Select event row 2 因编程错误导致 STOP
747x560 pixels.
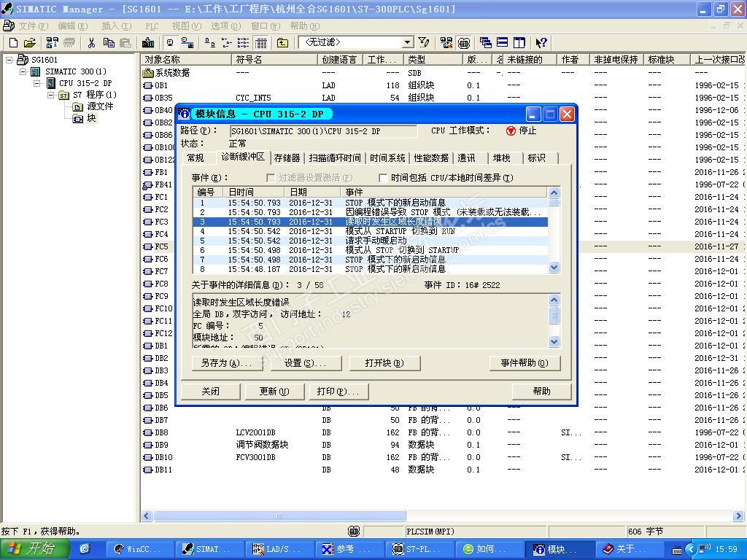click(x=370, y=212)
